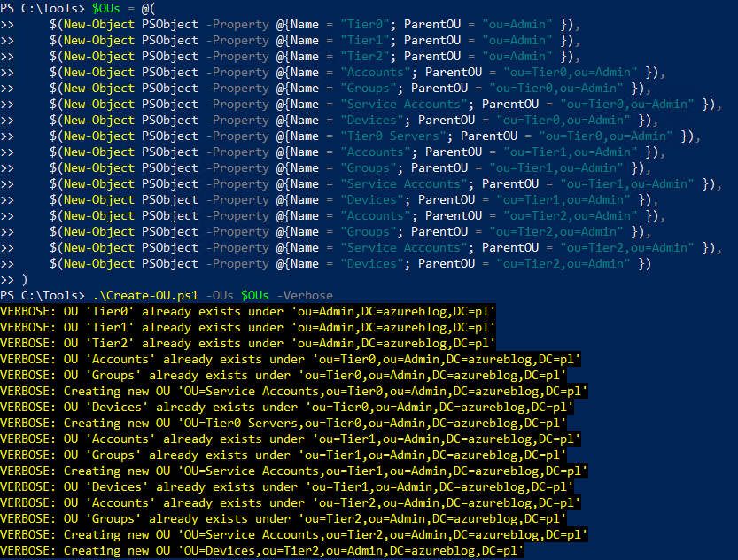Click the PSObject type name on the Tier0 line

[169, 24]
